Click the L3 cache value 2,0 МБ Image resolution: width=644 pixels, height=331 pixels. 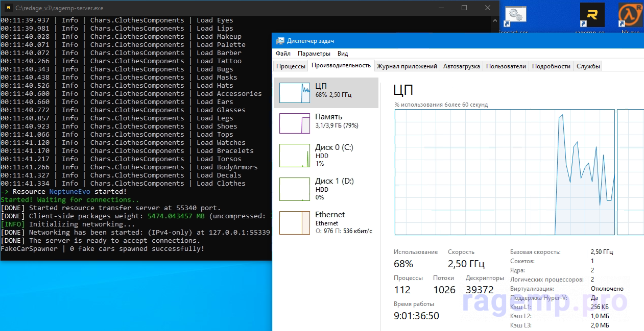600,325
